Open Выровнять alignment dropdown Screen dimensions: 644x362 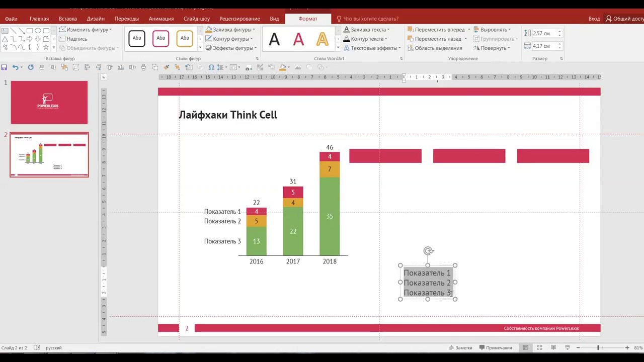492,30
